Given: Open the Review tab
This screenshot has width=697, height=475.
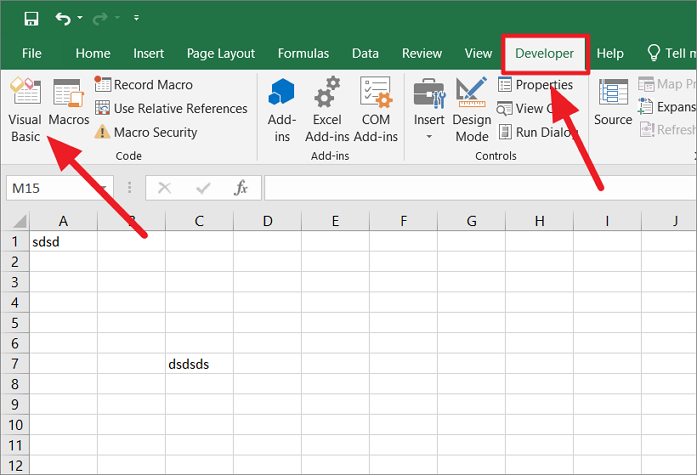Looking at the screenshot, I should tap(422, 54).
